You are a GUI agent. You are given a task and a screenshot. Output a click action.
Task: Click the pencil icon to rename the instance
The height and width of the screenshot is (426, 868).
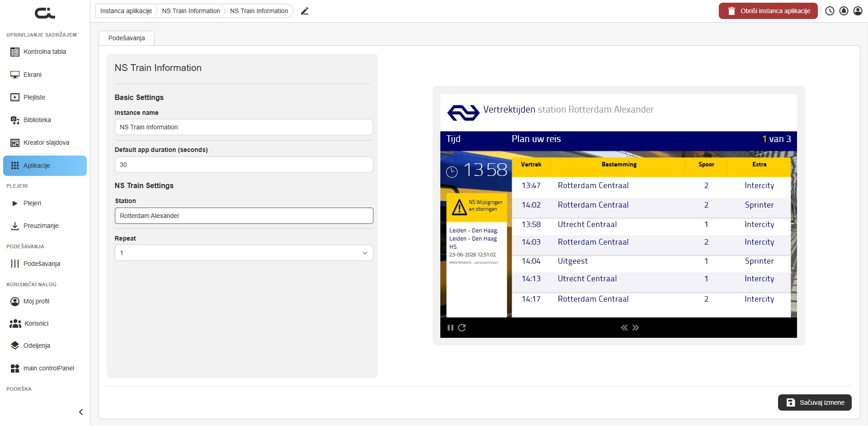click(x=305, y=11)
